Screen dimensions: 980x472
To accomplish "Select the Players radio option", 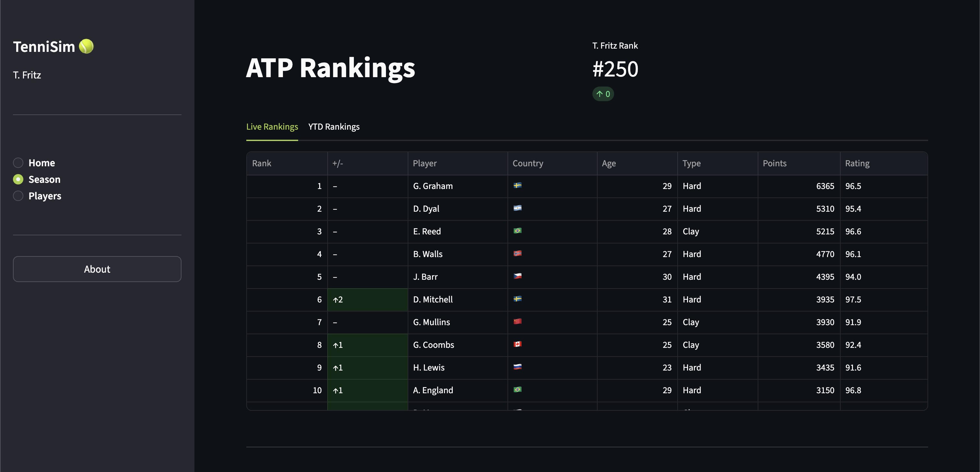I will [x=18, y=196].
